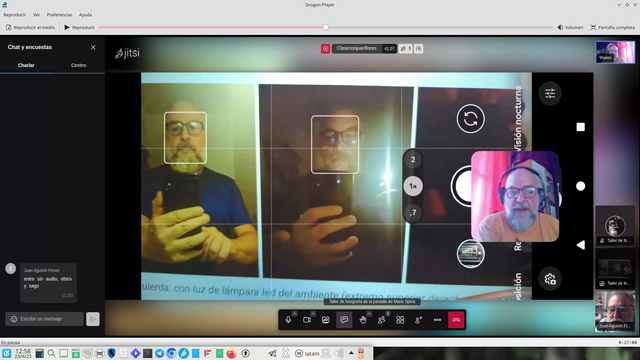
Task: Invite people to the meeting
Action: pyautogui.click(x=419, y=320)
